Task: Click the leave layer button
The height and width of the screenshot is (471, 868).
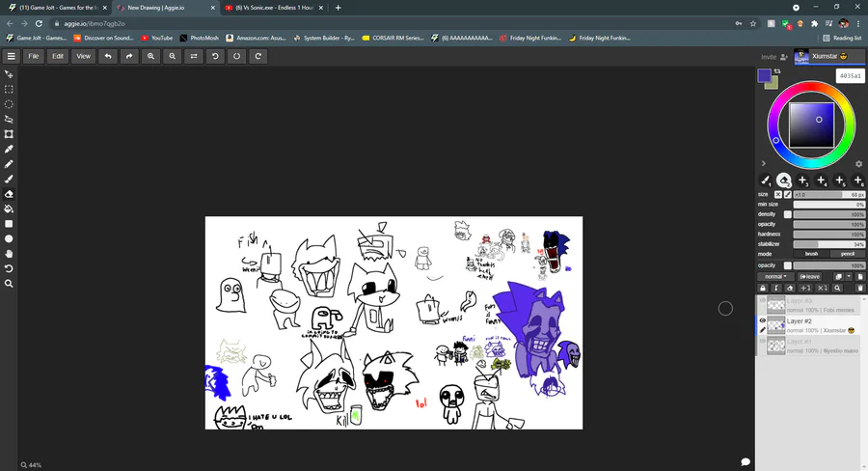Action: click(x=810, y=276)
